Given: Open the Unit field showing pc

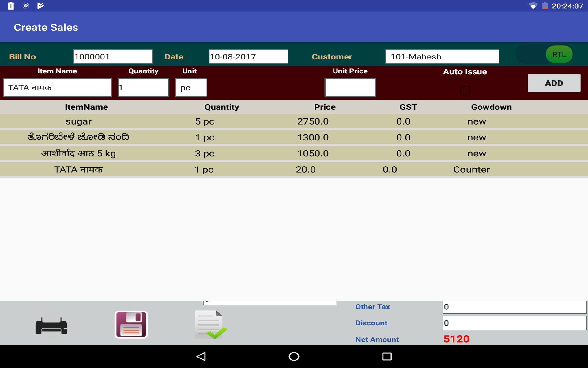Looking at the screenshot, I should tap(191, 87).
